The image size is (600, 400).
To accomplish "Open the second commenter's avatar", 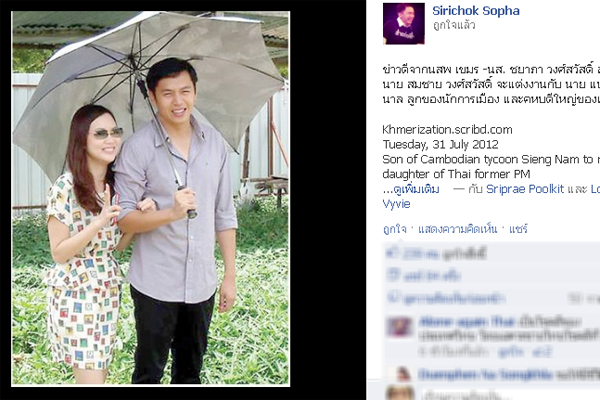I will click(x=400, y=374).
